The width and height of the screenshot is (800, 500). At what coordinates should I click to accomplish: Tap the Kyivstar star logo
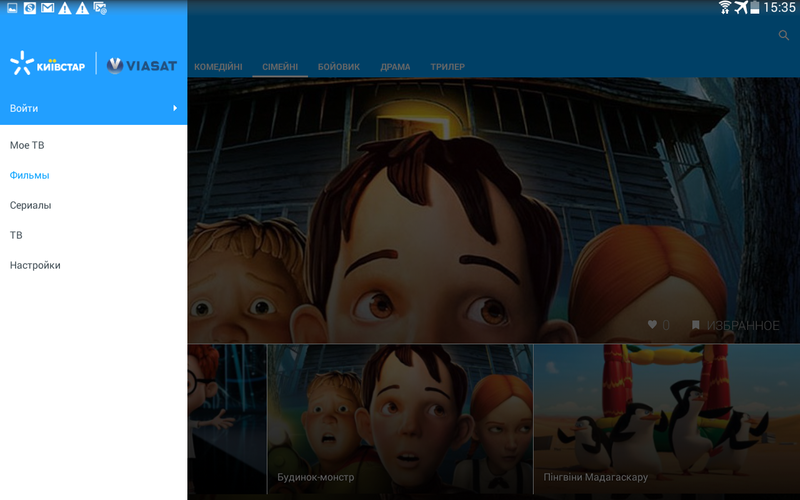[x=47, y=64]
